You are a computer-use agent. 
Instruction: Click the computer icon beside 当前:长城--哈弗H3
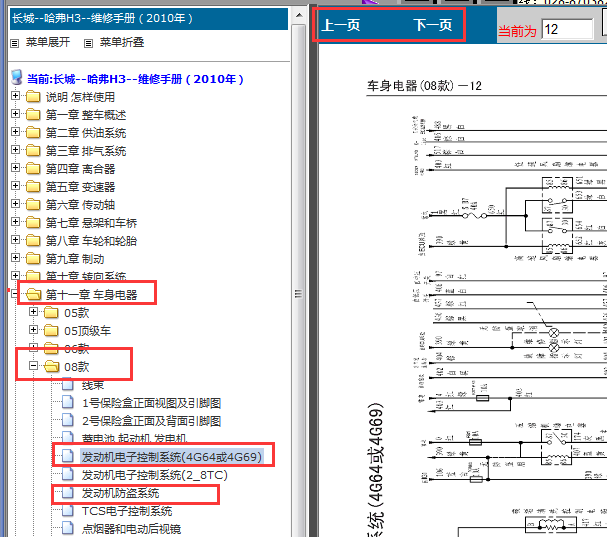(16, 77)
